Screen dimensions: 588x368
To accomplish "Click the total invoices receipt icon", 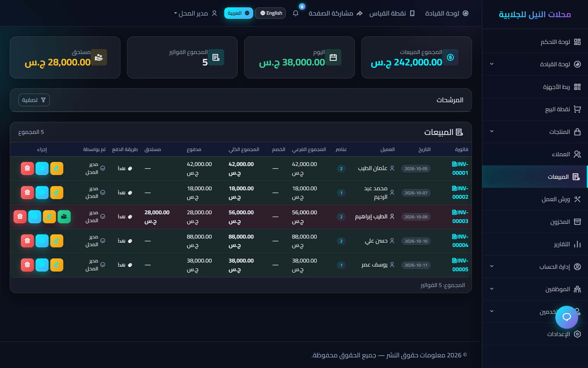I will pyautogui.click(x=216, y=57).
